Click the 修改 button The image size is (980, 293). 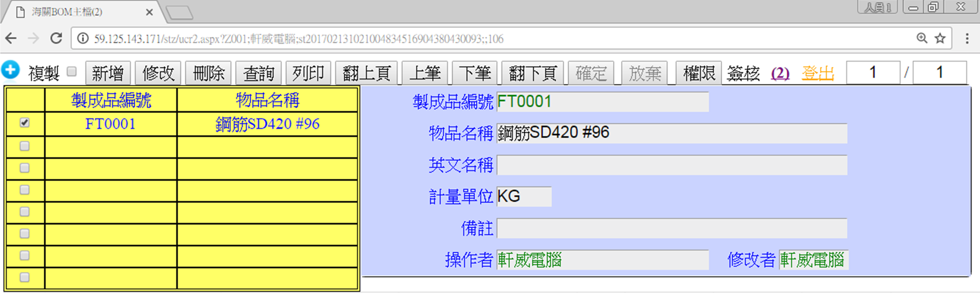158,73
